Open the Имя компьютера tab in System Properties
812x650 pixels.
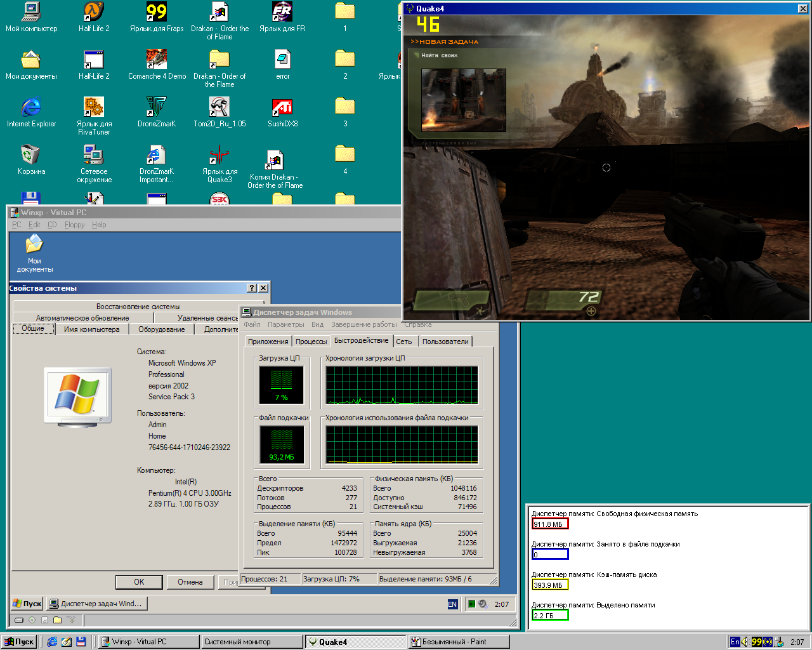(x=91, y=329)
